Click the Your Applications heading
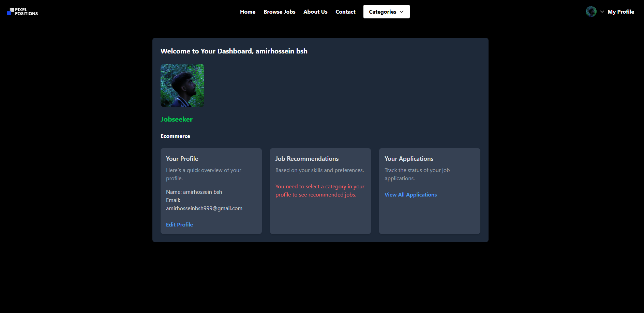 [x=409, y=158]
